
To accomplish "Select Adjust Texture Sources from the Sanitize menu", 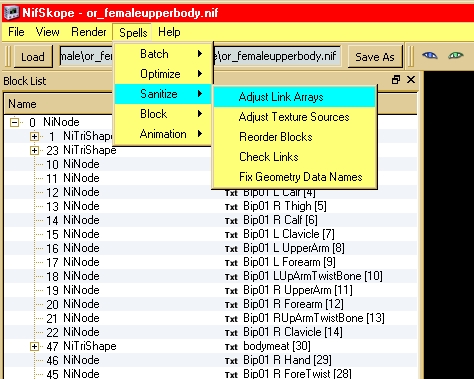I will click(294, 117).
